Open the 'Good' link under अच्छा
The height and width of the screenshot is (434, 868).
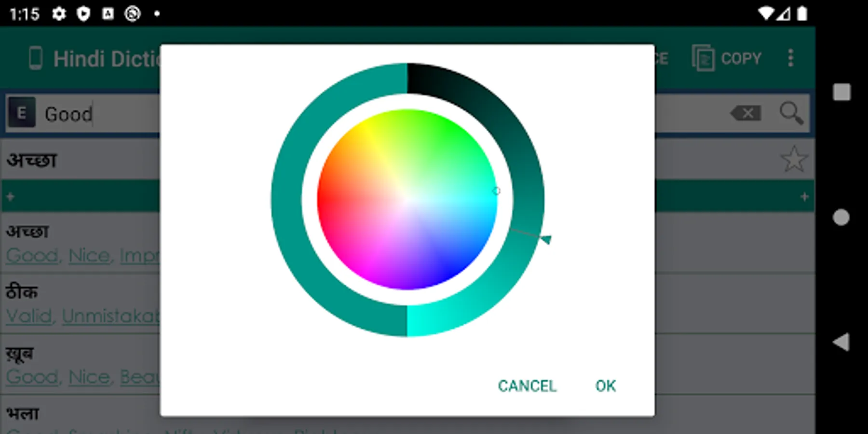click(x=32, y=256)
